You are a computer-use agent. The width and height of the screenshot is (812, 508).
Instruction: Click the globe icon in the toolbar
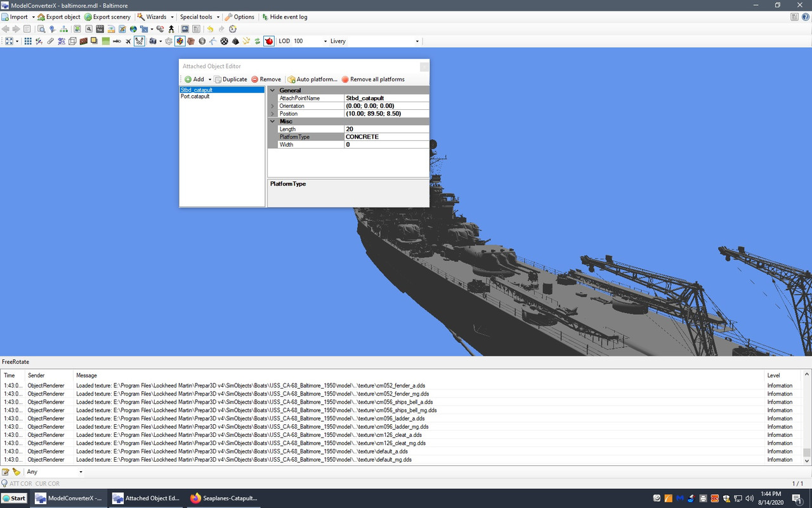pyautogui.click(x=133, y=29)
